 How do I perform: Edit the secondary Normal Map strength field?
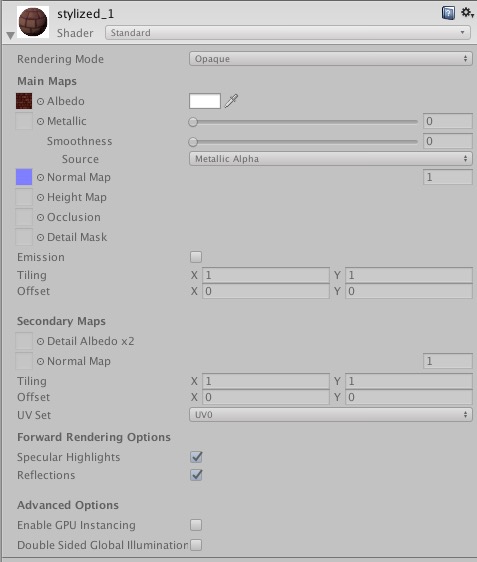click(448, 361)
